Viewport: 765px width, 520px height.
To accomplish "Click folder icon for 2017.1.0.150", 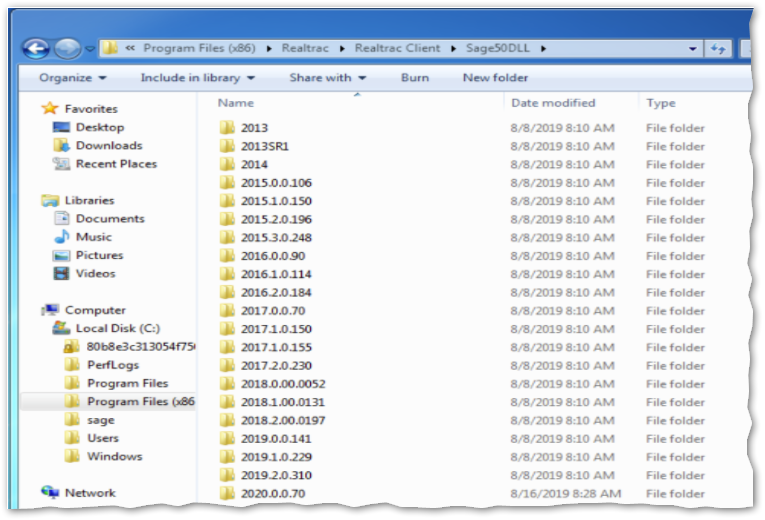I will tap(227, 329).
